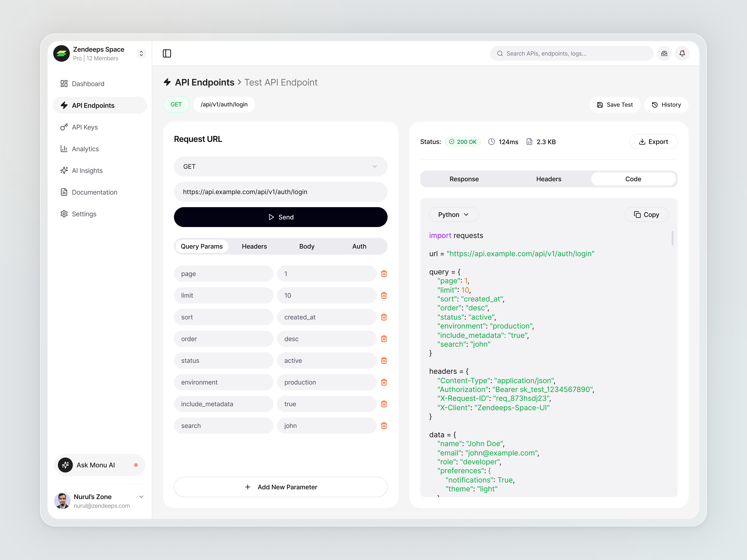Export the API response
Image resolution: width=747 pixels, height=560 pixels.
[653, 141]
